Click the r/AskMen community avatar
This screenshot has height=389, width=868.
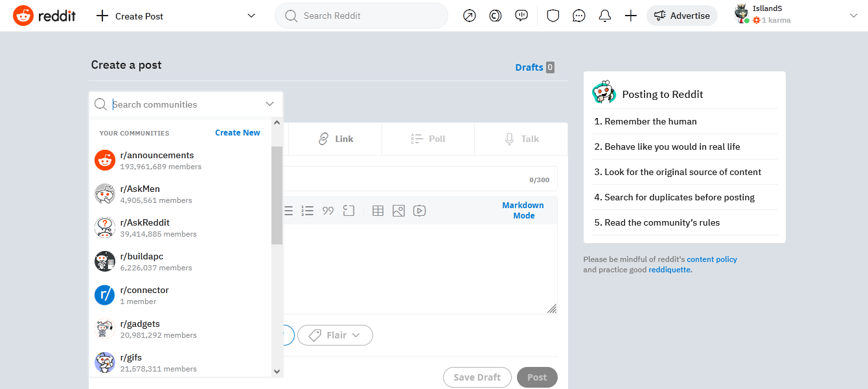105,194
